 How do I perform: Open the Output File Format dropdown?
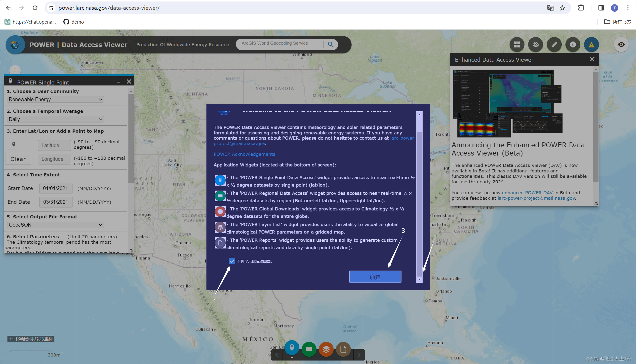[x=55, y=225]
